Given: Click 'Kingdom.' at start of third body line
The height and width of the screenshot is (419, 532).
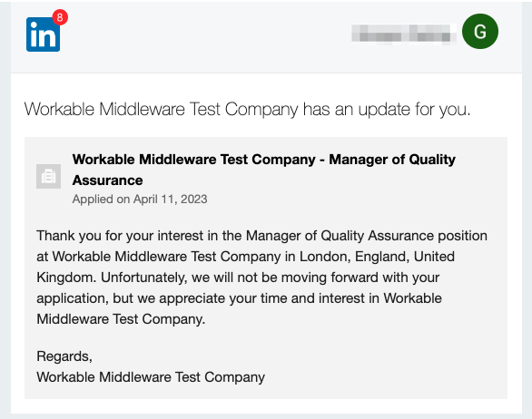Looking at the screenshot, I should 66,278.
